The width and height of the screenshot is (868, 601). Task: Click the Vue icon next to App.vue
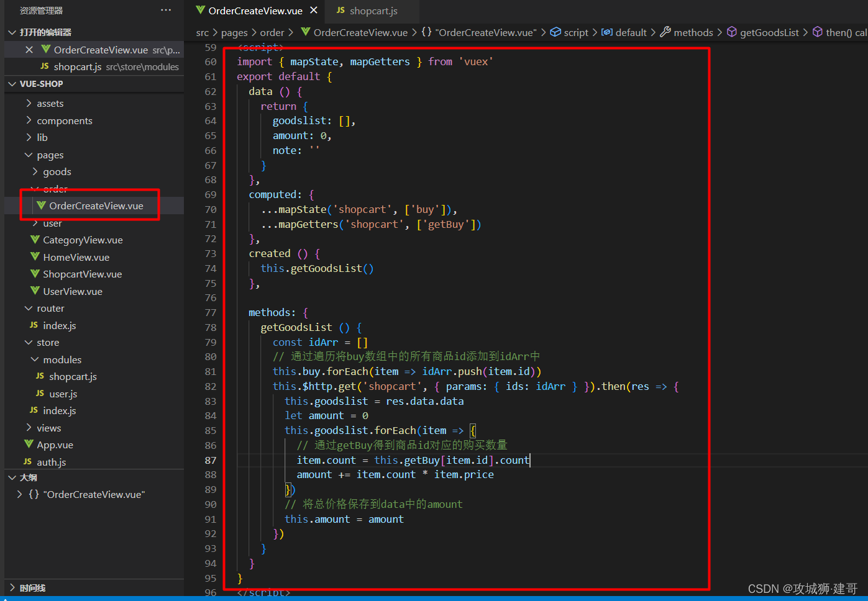coord(29,445)
